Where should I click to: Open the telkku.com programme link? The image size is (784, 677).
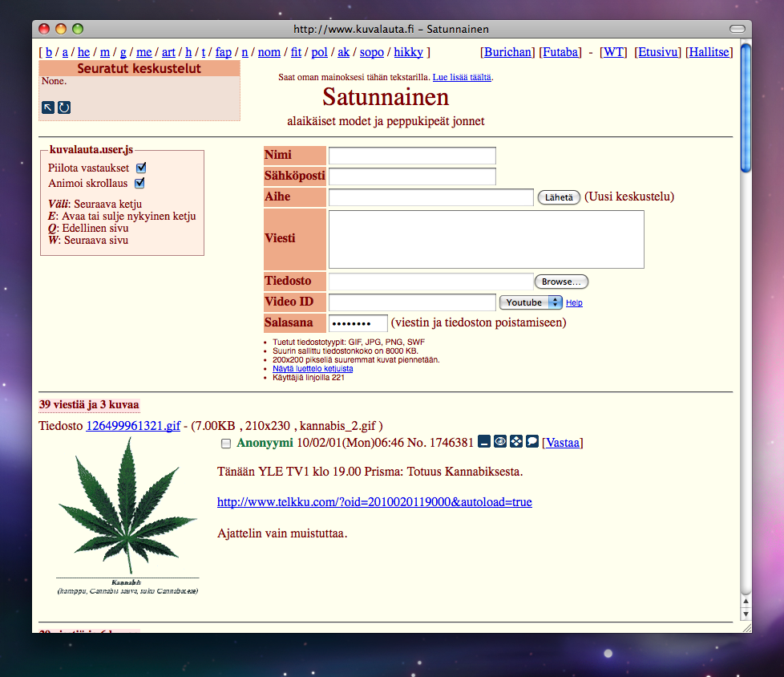pos(374,502)
